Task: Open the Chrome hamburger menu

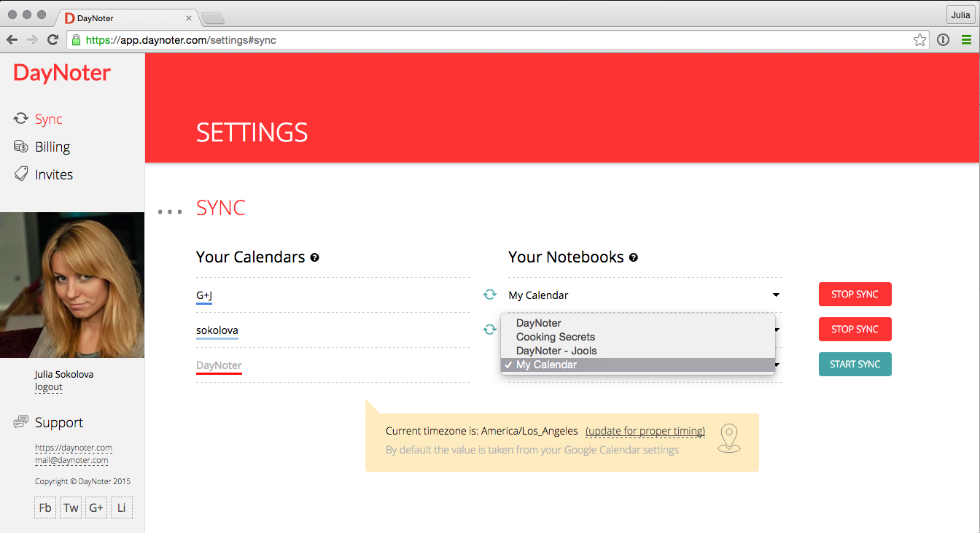Action: tap(966, 40)
